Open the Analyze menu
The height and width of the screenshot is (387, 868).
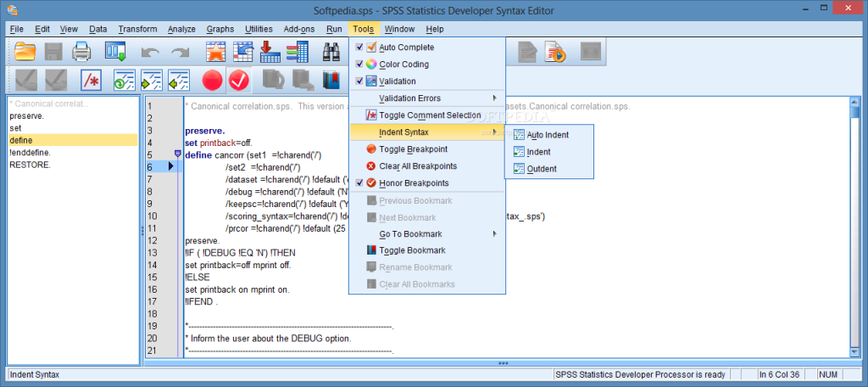(x=181, y=29)
